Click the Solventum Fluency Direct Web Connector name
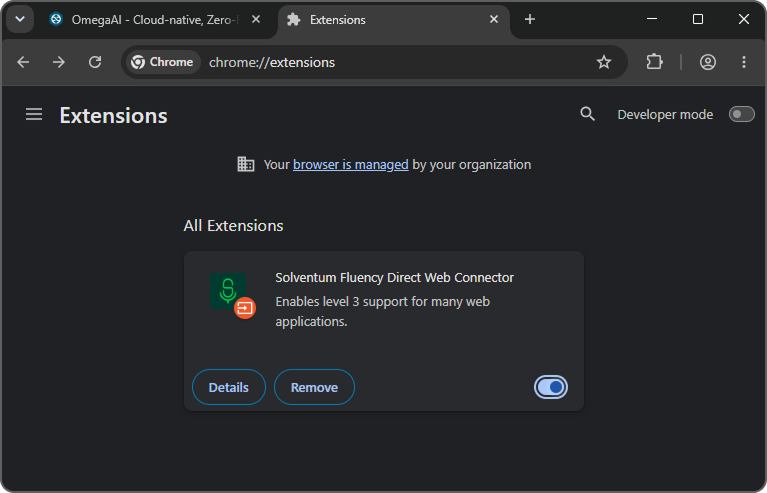 394,278
